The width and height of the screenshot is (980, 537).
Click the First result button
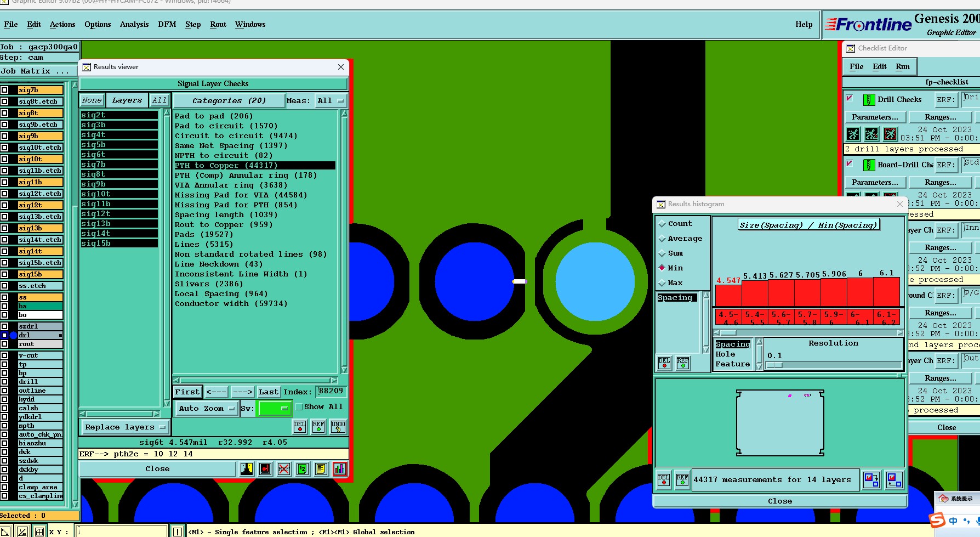click(187, 392)
